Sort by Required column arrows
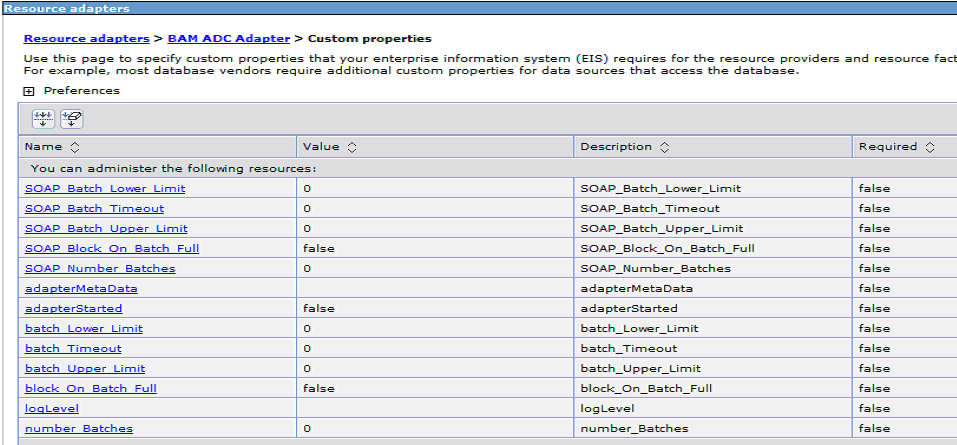Screen dimensions: 957x445 click(930, 147)
